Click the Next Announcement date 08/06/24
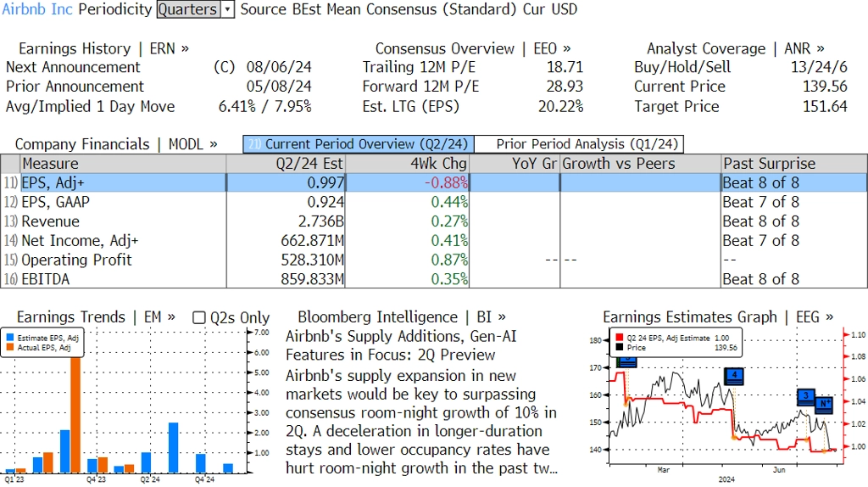The height and width of the screenshot is (487, 868). (x=279, y=67)
